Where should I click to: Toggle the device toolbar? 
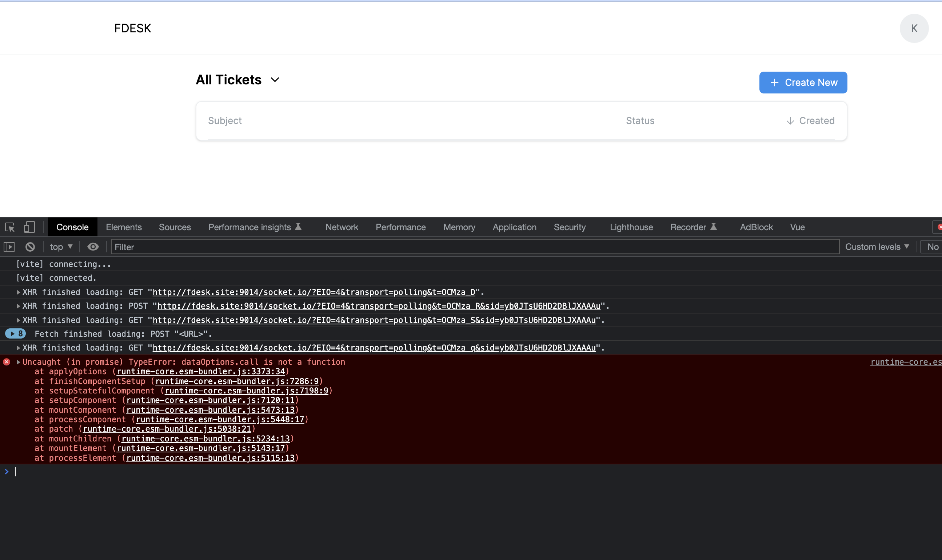coord(29,227)
